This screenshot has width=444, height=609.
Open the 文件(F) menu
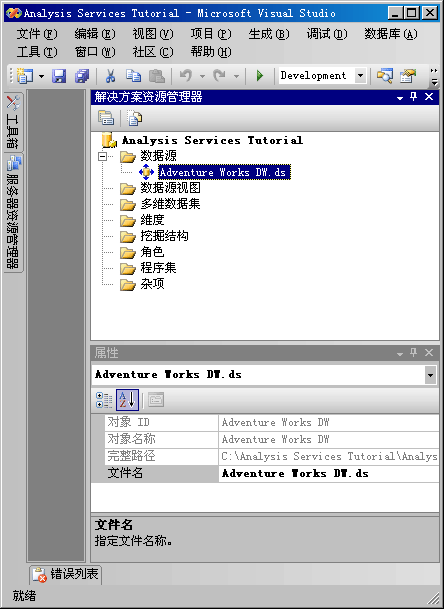coord(37,34)
